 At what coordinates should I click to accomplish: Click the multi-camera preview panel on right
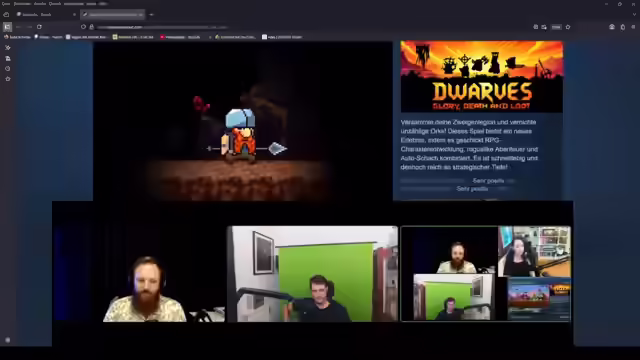[x=486, y=274]
